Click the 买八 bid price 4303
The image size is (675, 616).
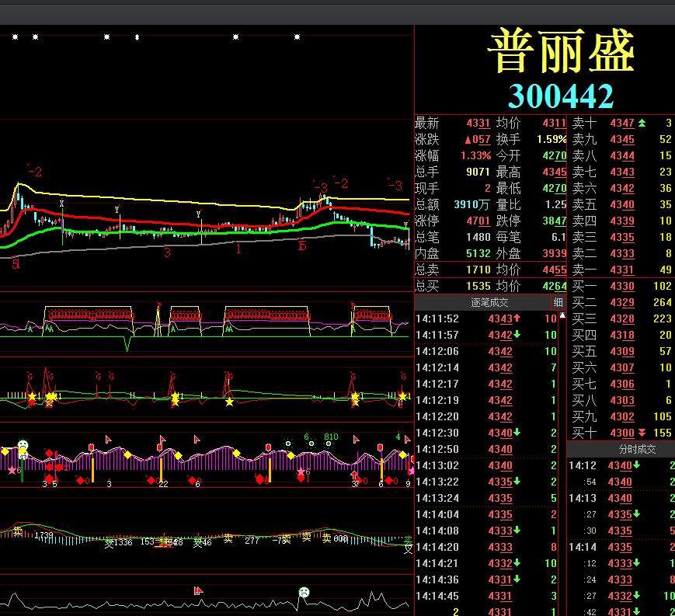point(622,400)
